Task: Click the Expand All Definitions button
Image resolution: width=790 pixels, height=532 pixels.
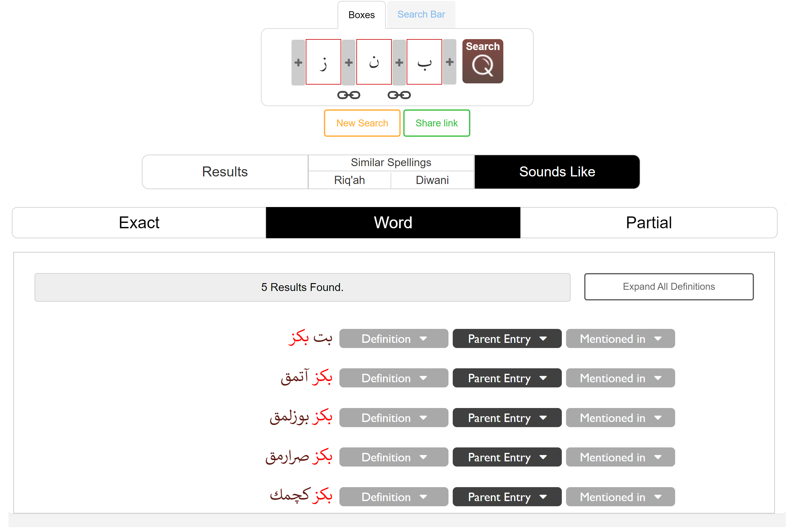Action: point(668,287)
